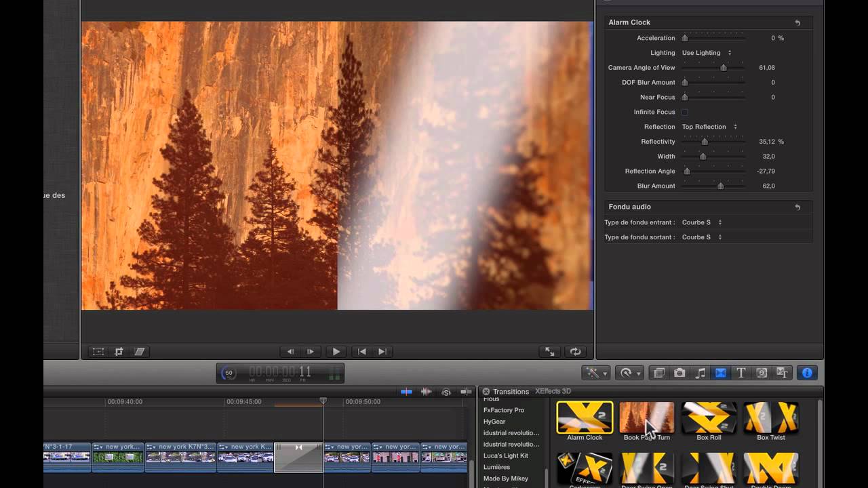Click the Reflectivity value 35,12
Screen dimensions: 868x488
[x=767, y=142]
